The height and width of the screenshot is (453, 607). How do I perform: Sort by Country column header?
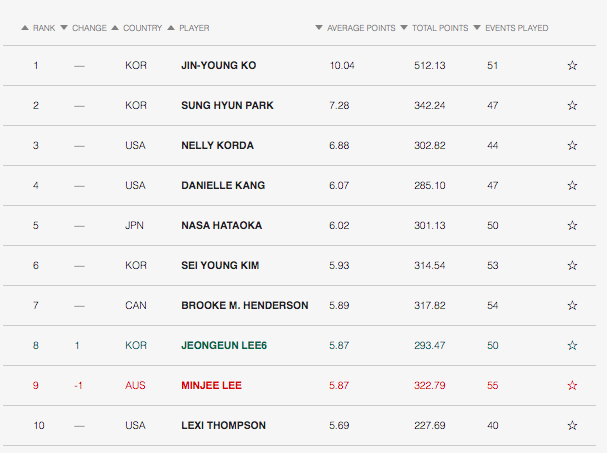click(141, 28)
